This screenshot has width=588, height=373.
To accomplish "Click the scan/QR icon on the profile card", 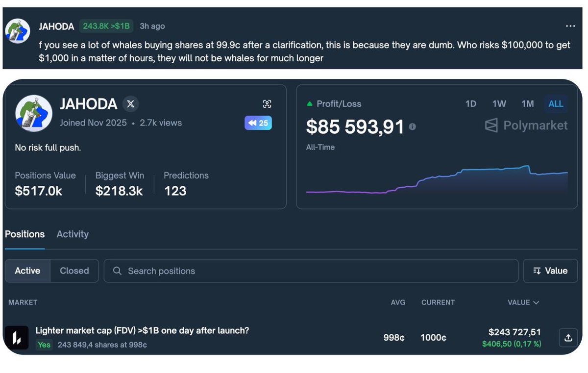I will (x=267, y=104).
